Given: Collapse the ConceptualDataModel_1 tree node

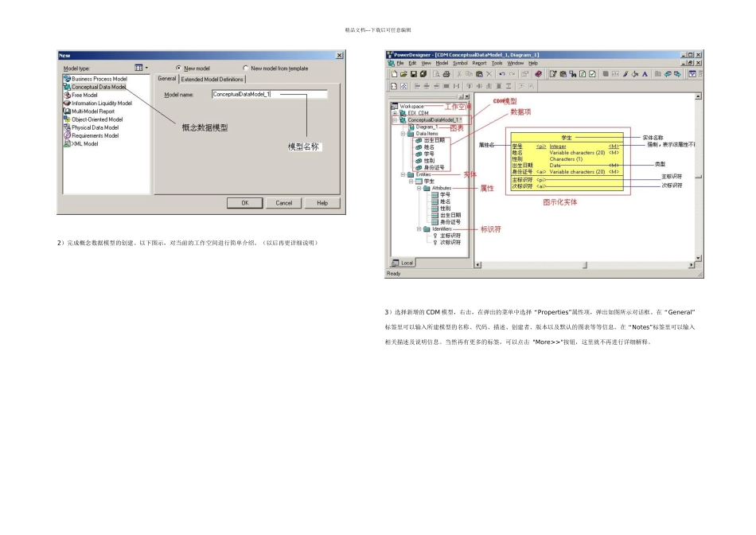Looking at the screenshot, I should (x=396, y=119).
